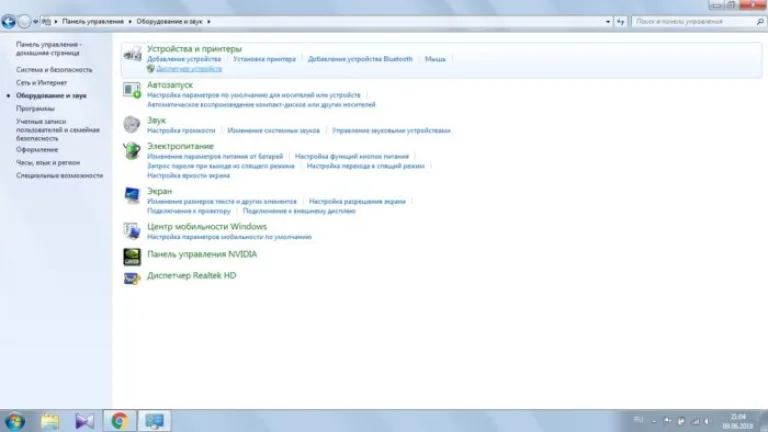Click Оборудование и звук breadcrumb
768x432 pixels.
point(169,22)
